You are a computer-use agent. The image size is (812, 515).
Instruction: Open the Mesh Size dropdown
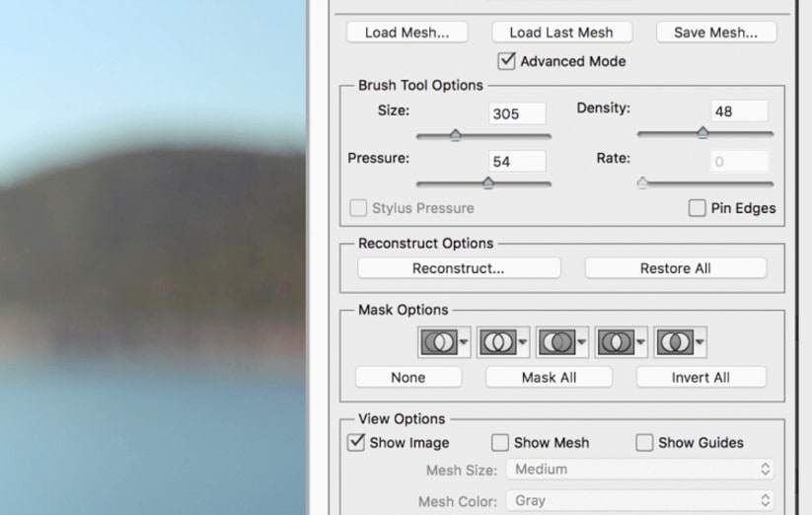640,470
